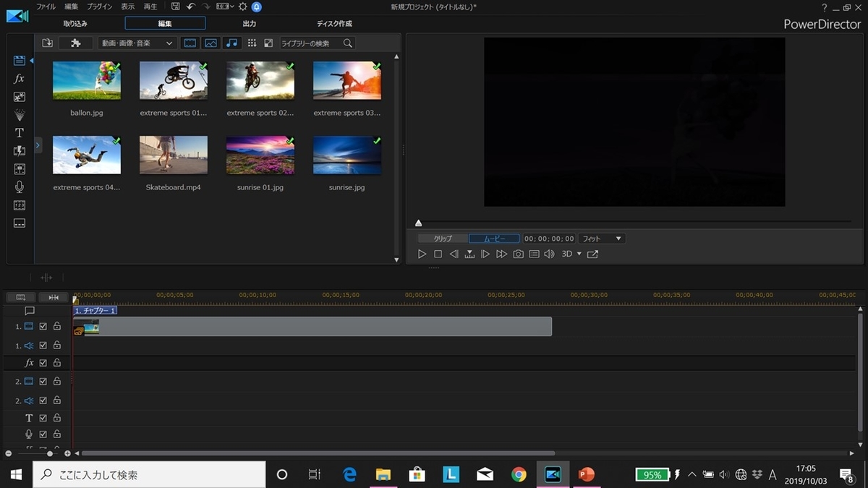Uncheck audio track 1 enable checkbox

coord(43,346)
